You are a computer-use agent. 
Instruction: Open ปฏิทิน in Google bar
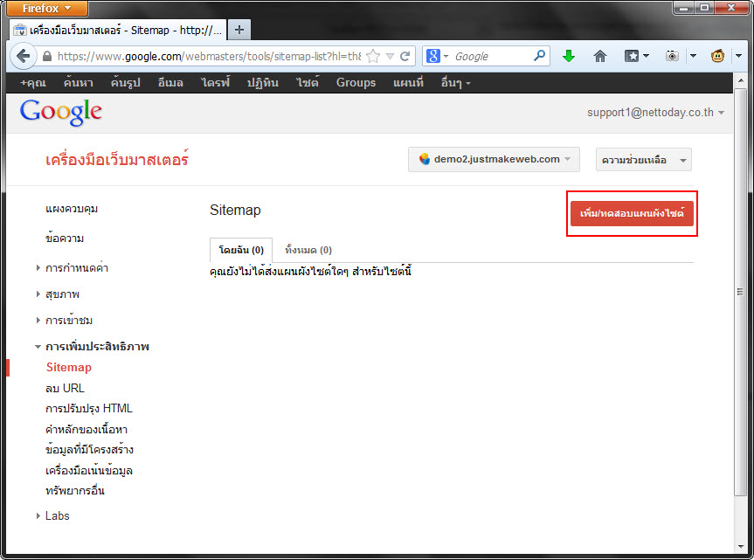[x=263, y=83]
